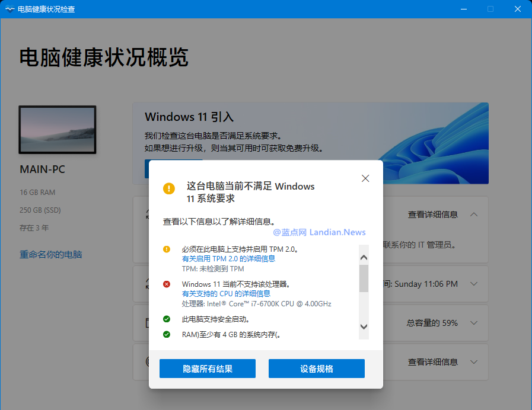The image size is (532, 410).
Task: Close the Windows 11 requirements dialog
Action: (x=365, y=178)
